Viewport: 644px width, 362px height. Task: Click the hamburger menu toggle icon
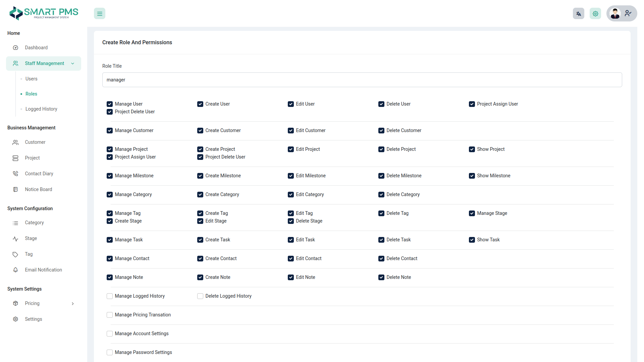tap(100, 14)
